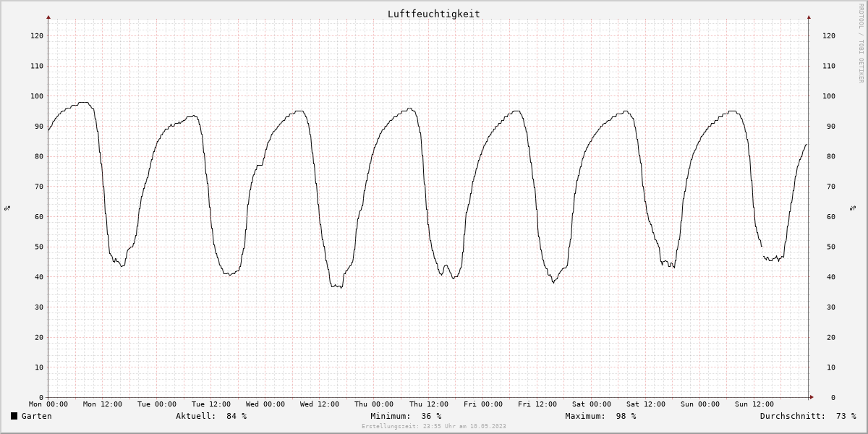
Task: Click the 100 label on the left axis
Action: (37, 96)
